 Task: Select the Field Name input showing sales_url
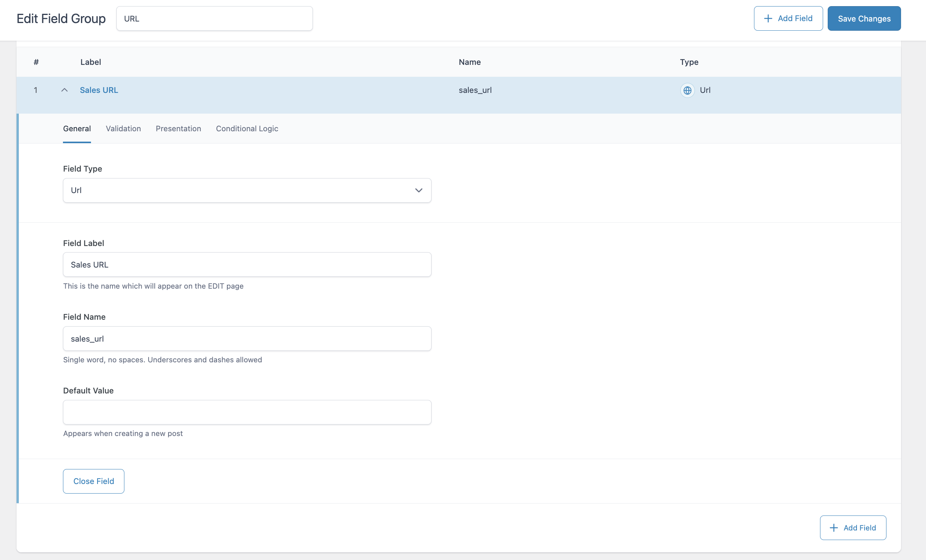(247, 339)
